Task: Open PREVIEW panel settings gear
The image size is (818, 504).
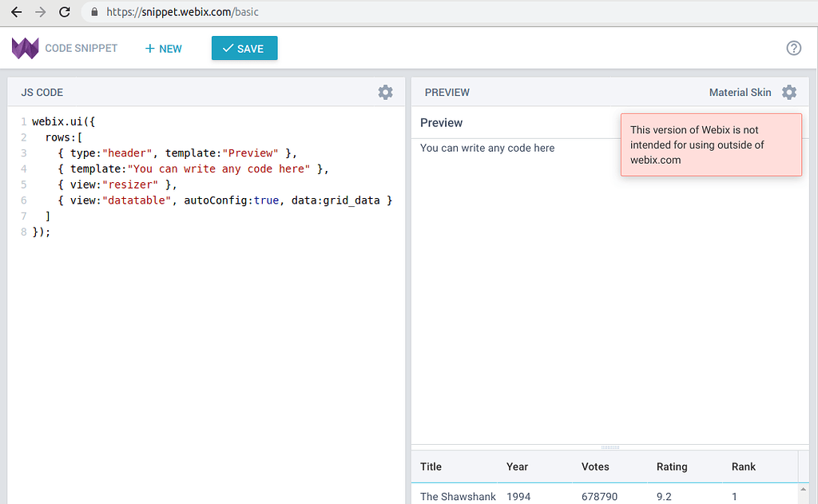Action: (x=788, y=93)
